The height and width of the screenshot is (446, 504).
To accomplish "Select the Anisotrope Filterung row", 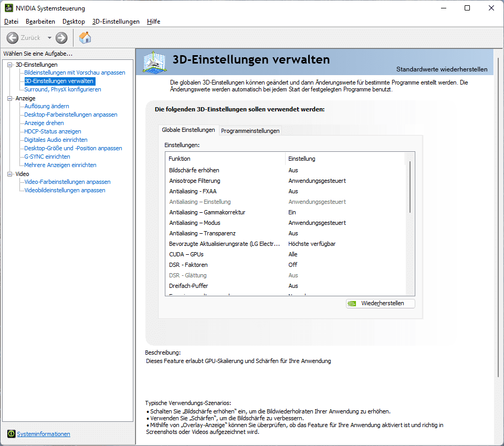I will [x=286, y=181].
